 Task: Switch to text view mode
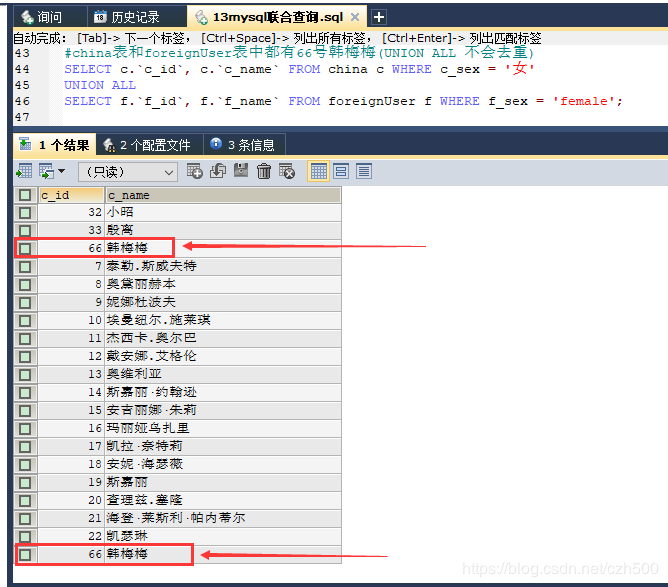(x=364, y=171)
